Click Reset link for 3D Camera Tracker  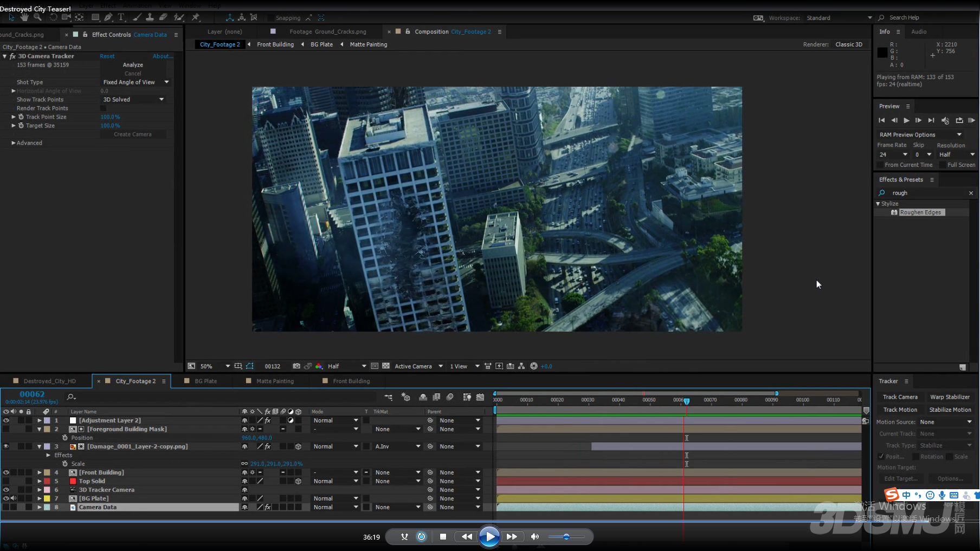107,56
